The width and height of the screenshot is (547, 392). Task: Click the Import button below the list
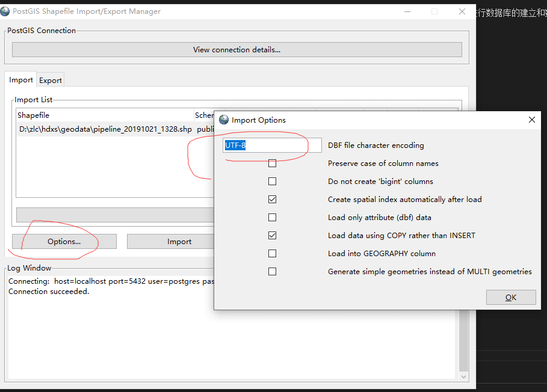179,242
